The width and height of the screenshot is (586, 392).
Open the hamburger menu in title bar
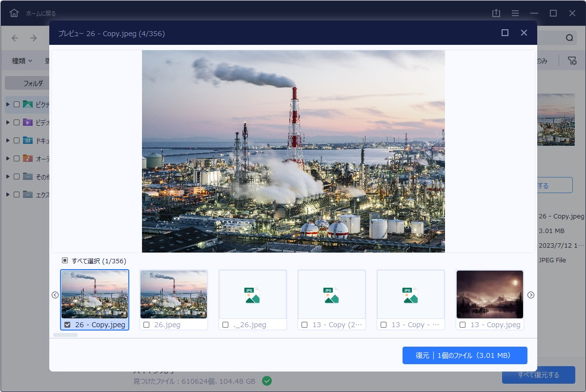click(515, 13)
